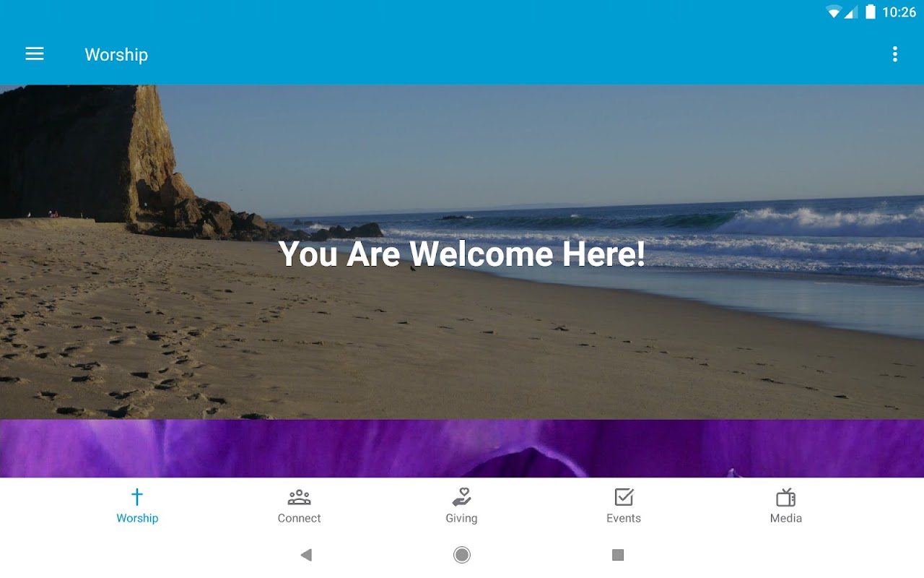Tap the people group Connect icon
This screenshot has height=578, width=924.
[299, 497]
